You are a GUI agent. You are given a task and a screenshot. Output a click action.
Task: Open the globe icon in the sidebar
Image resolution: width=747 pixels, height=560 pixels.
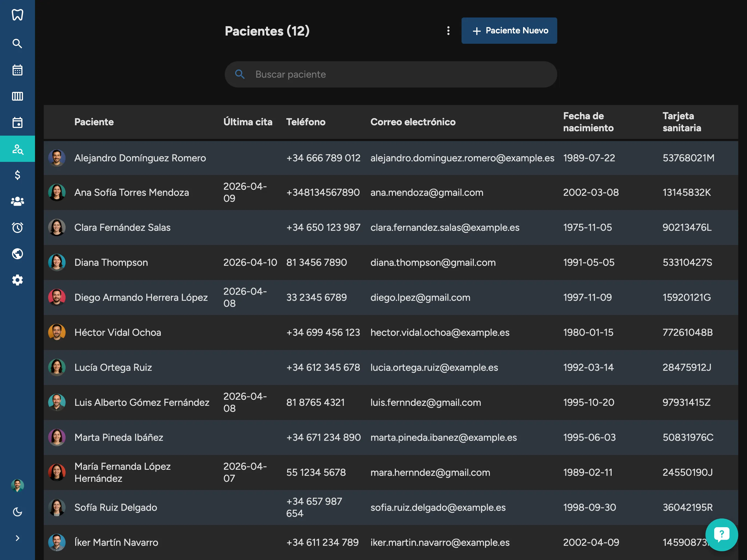[17, 254]
